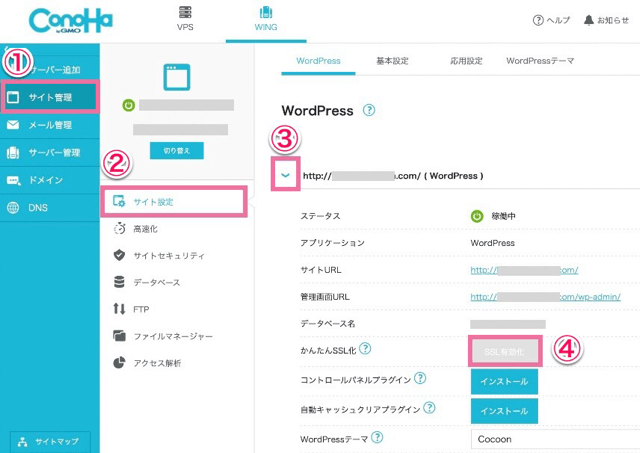Select ファイルマネージャー in the submenu
This screenshot has width=640, height=453.
click(163, 336)
